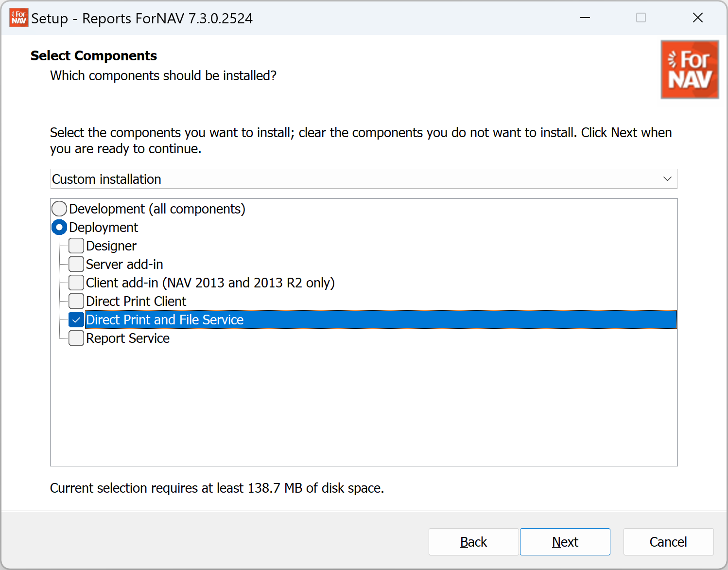Click the 'Direct Print and File Service' label
Viewport: 728px width, 570px height.
(x=165, y=320)
